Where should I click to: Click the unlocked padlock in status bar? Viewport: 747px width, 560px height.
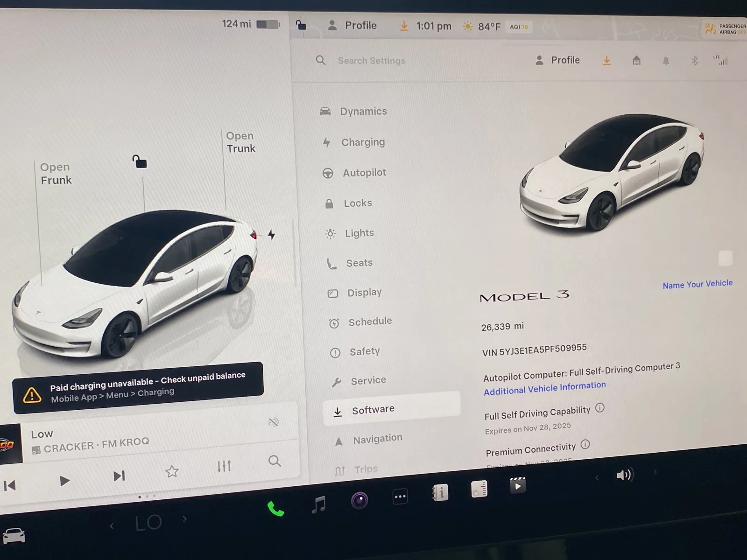301,25
